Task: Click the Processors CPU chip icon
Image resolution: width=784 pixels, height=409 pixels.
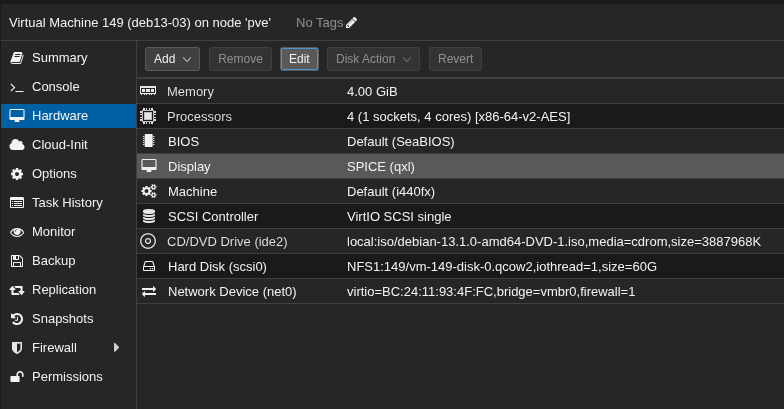Action: (x=149, y=116)
